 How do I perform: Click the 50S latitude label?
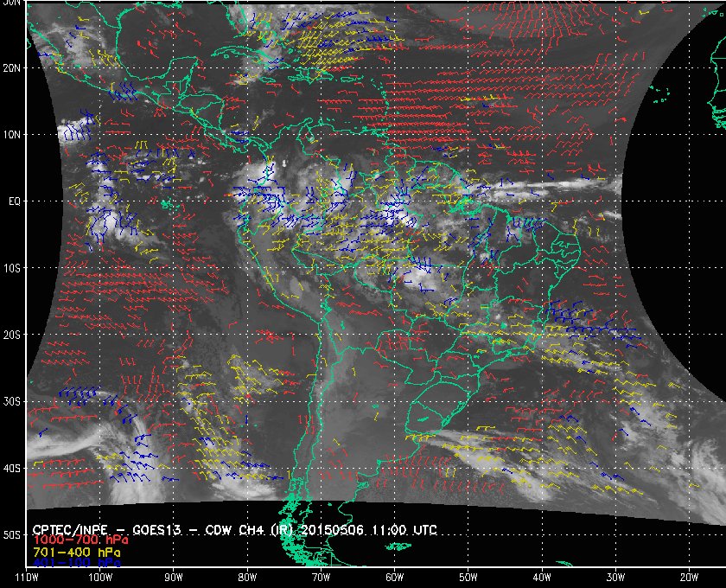tap(11, 534)
